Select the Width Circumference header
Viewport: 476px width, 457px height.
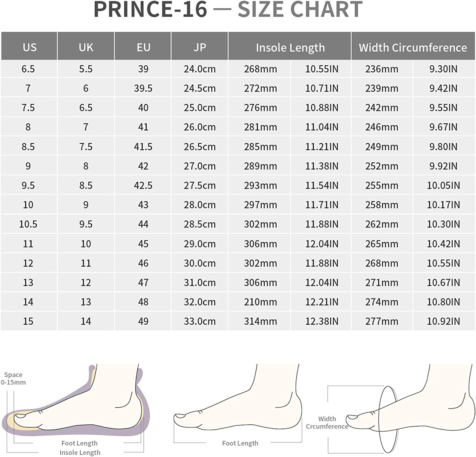pos(413,48)
